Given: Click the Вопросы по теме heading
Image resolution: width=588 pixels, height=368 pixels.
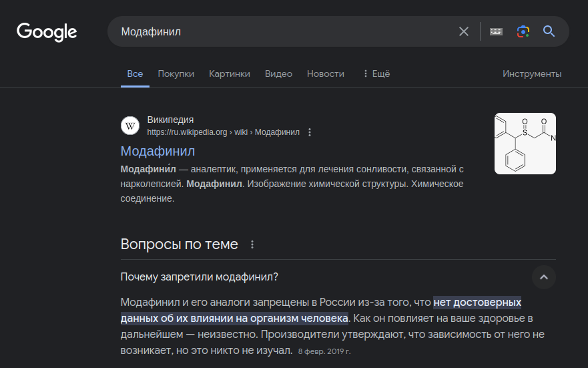Looking at the screenshot, I should [x=180, y=244].
